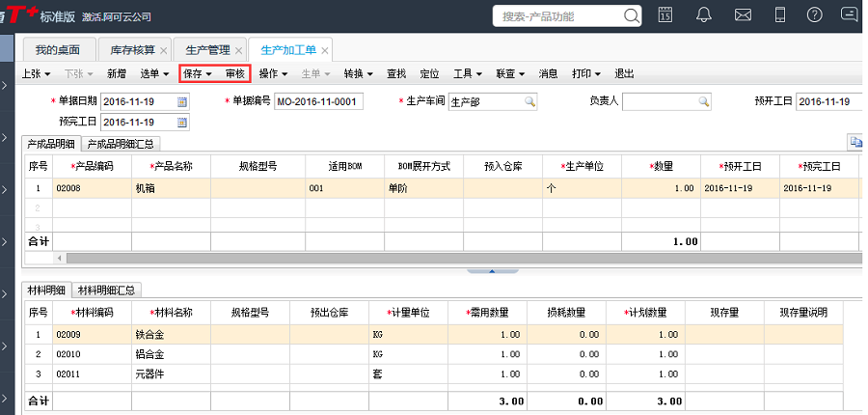Image resolution: width=868 pixels, height=415 pixels.
Task: Expand the 保存 dropdown menu
Action: (197, 73)
